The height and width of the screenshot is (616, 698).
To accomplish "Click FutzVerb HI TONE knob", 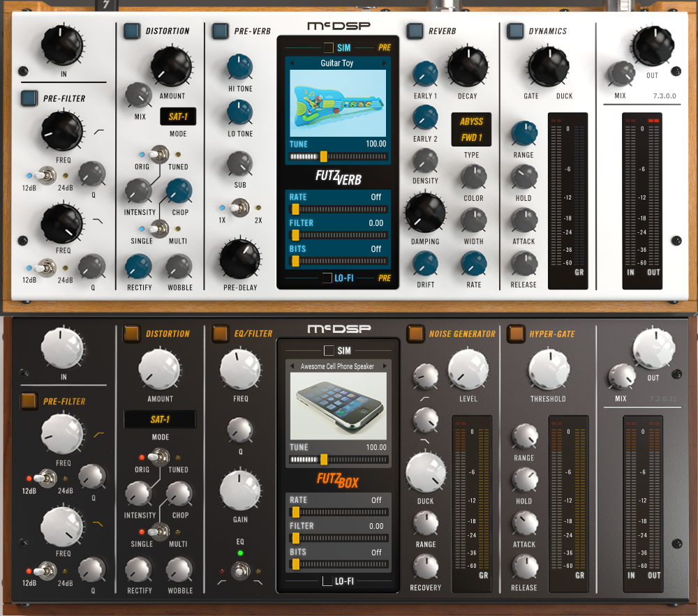I will (x=240, y=67).
